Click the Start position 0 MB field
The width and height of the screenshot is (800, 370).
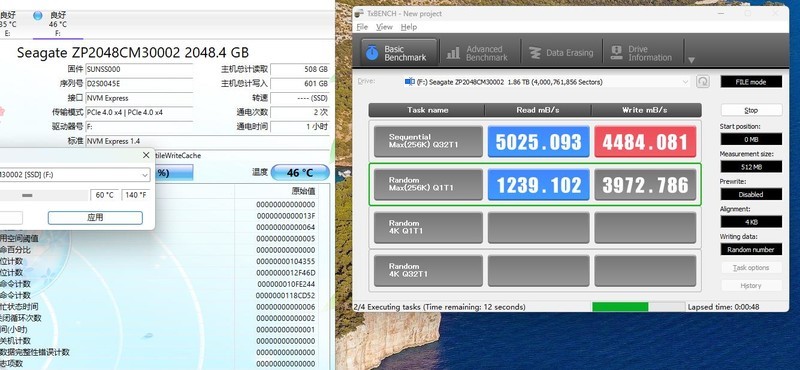[751, 139]
